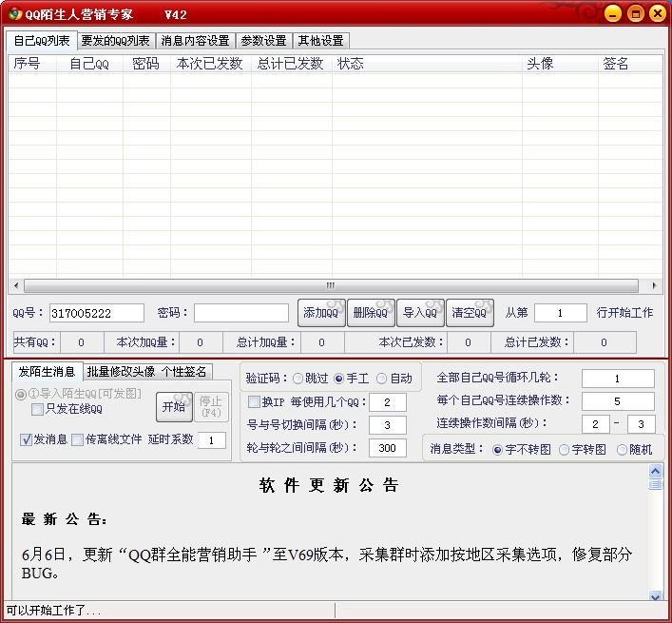Image resolution: width=672 pixels, height=623 pixels.
Task: Click the 添加QQ button
Action: pyautogui.click(x=321, y=313)
